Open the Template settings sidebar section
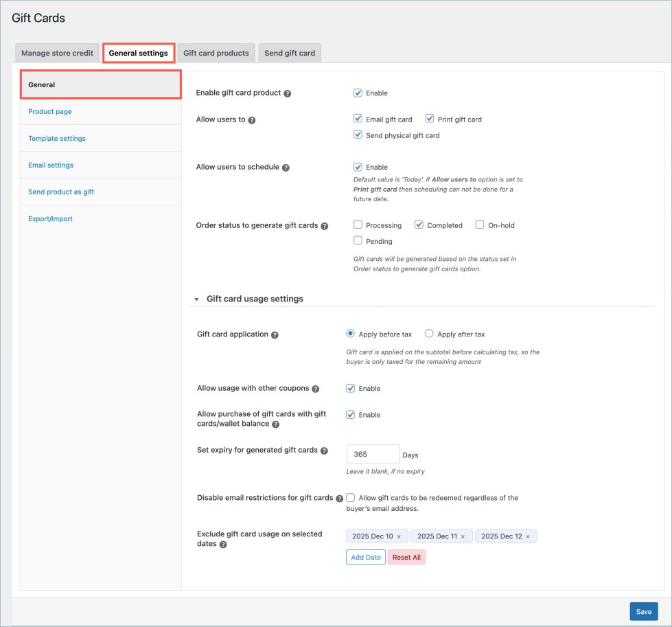The width and height of the screenshot is (672, 627). pyautogui.click(x=57, y=138)
